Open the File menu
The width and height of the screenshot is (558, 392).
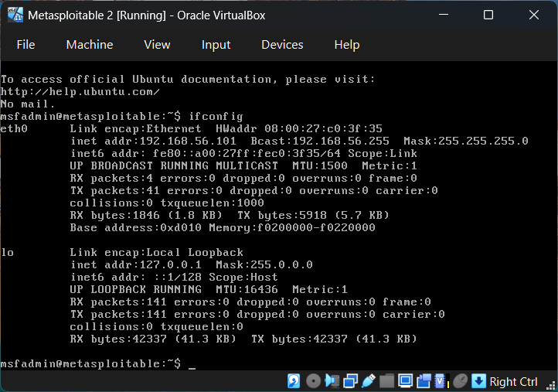[x=26, y=45]
